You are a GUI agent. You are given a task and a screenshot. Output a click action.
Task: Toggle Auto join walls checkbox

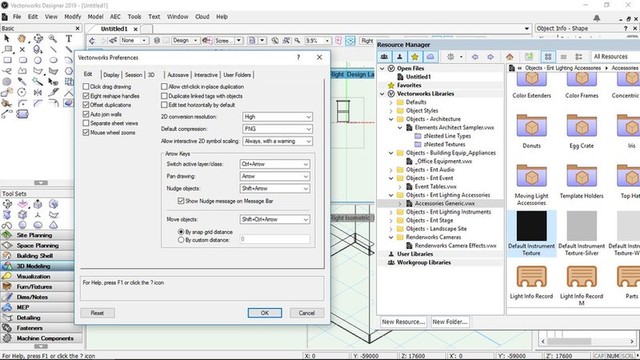[x=86, y=114]
